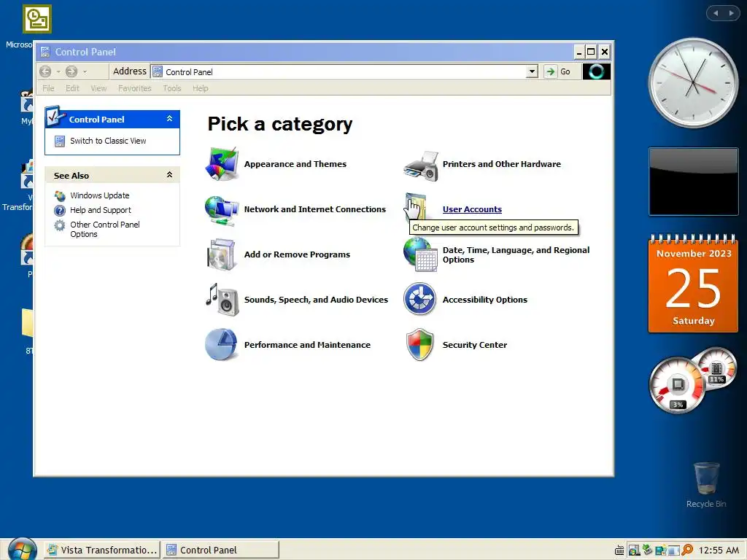
Task: Open the View menu
Action: click(98, 88)
